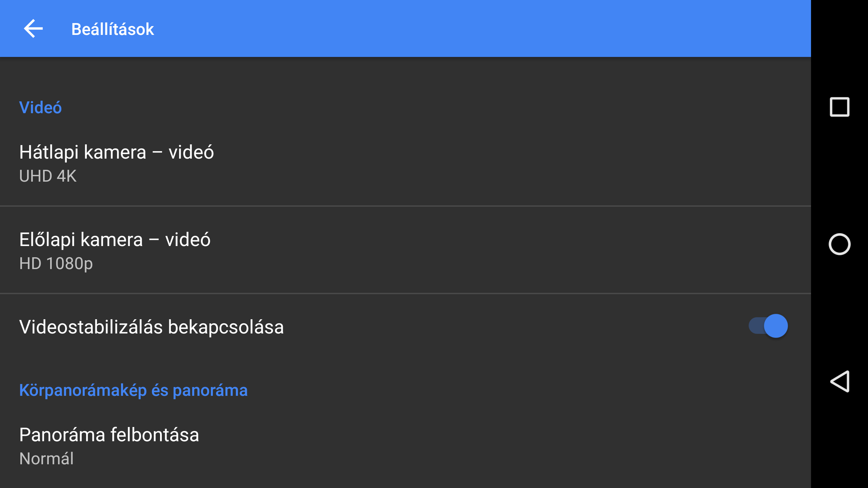Click the blue stabilization switch knob
The height and width of the screenshot is (488, 868).
(776, 326)
